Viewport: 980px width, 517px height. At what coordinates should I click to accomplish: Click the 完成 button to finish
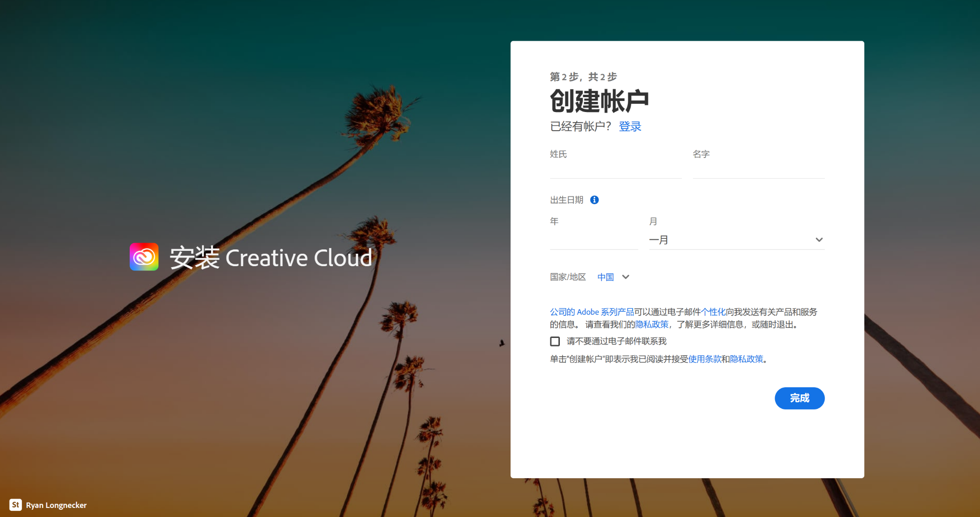click(x=800, y=398)
